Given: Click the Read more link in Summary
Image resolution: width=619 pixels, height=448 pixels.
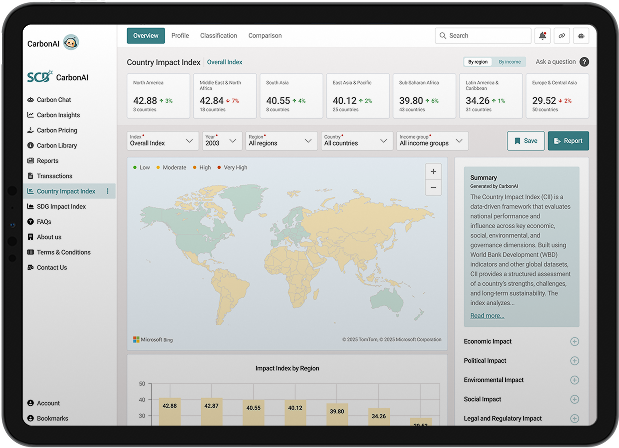Looking at the screenshot, I should pyautogui.click(x=487, y=315).
